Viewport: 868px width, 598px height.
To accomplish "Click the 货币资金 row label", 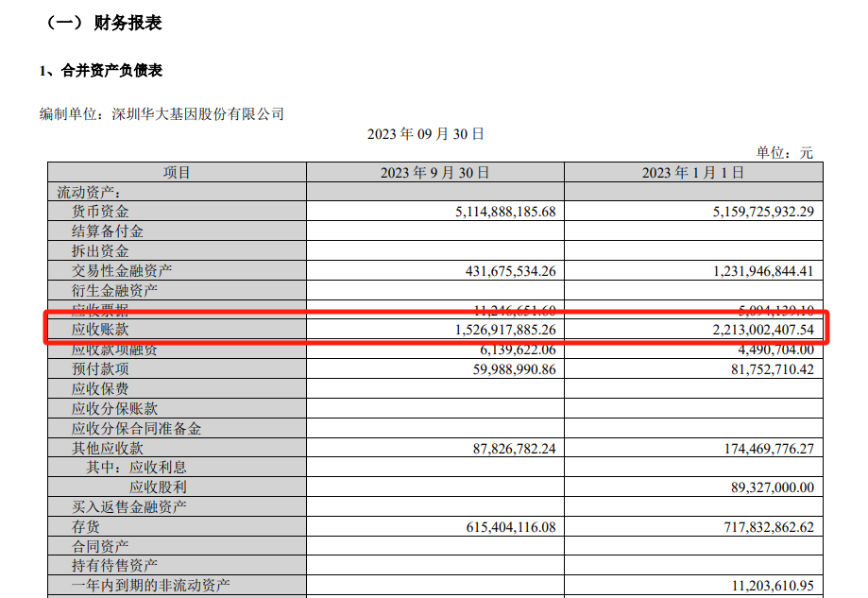I will click(x=100, y=212).
